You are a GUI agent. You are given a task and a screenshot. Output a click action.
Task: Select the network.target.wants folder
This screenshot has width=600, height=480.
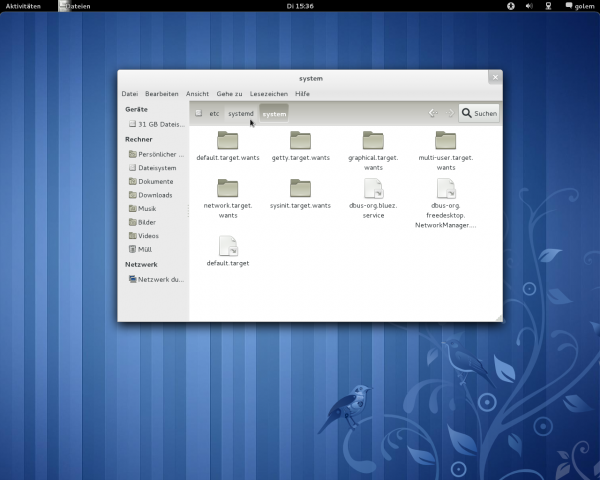pyautogui.click(x=227, y=188)
